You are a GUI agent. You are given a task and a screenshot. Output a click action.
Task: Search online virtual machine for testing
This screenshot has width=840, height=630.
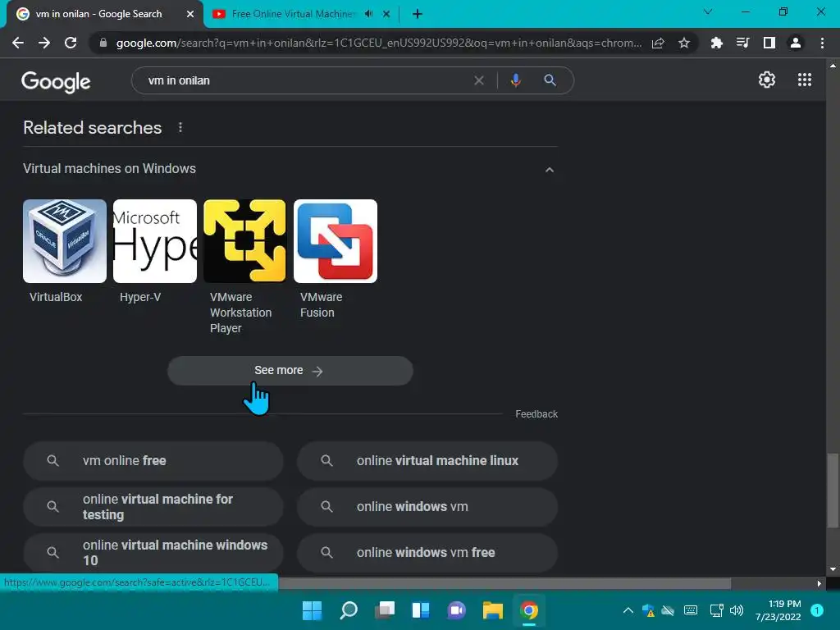[153, 507]
